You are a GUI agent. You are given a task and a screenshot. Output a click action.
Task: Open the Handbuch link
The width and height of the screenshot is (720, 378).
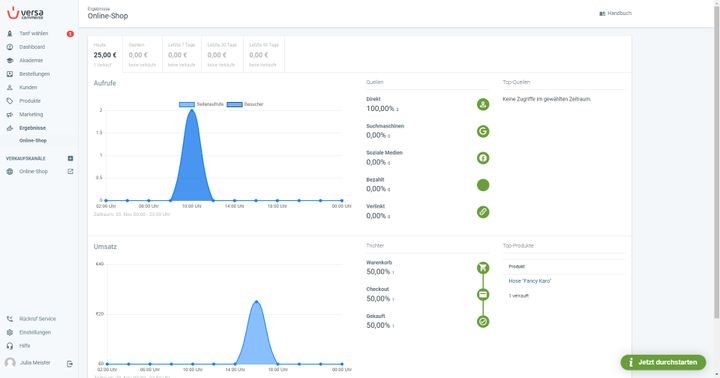[615, 13]
